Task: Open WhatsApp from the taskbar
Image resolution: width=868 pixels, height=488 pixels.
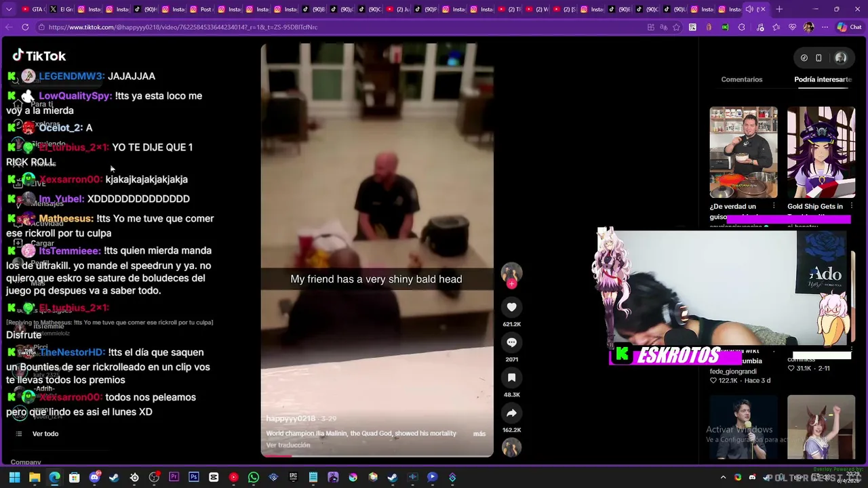Action: click(x=254, y=478)
